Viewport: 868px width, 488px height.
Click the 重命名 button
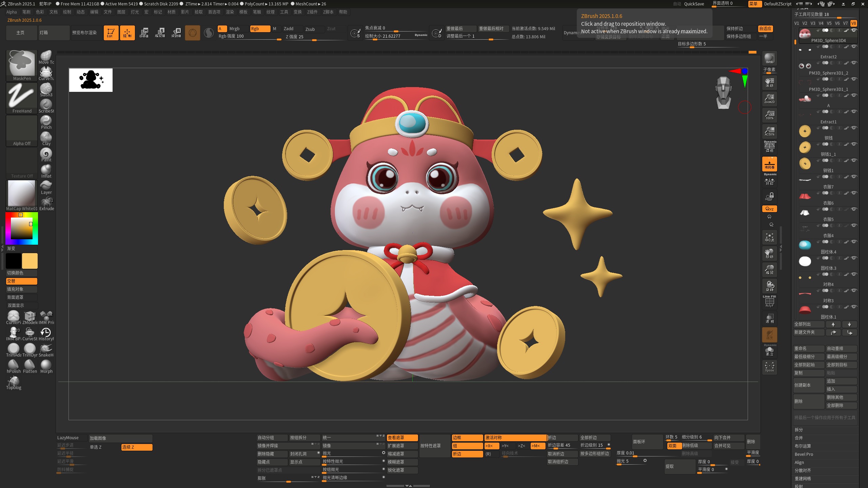pos(809,348)
